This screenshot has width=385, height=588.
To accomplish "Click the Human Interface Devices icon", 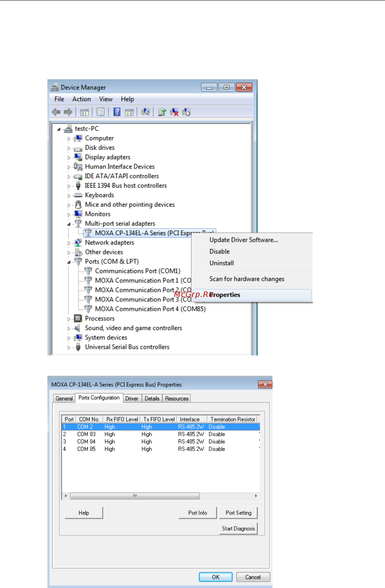I will [x=78, y=167].
